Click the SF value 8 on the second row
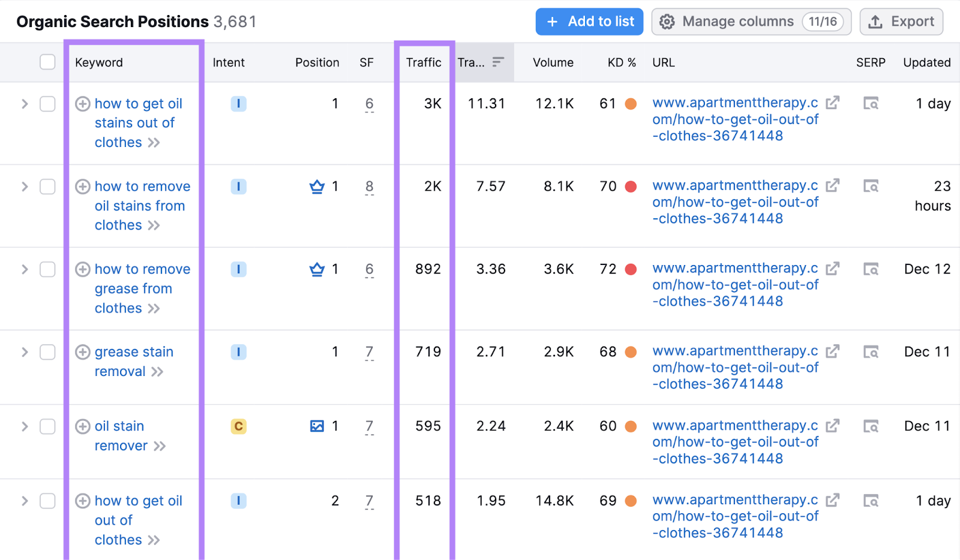Image resolution: width=960 pixels, height=560 pixels. 369,186
